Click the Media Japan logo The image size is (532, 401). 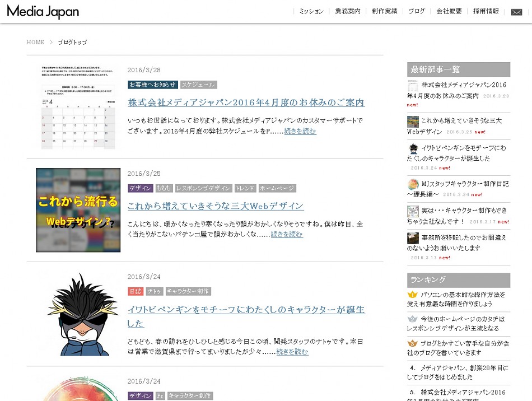(x=43, y=12)
